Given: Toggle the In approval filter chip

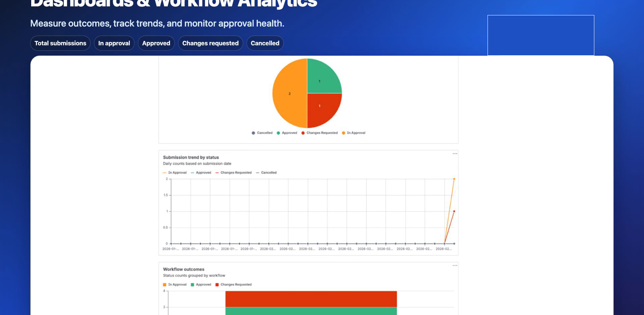Looking at the screenshot, I should (114, 43).
